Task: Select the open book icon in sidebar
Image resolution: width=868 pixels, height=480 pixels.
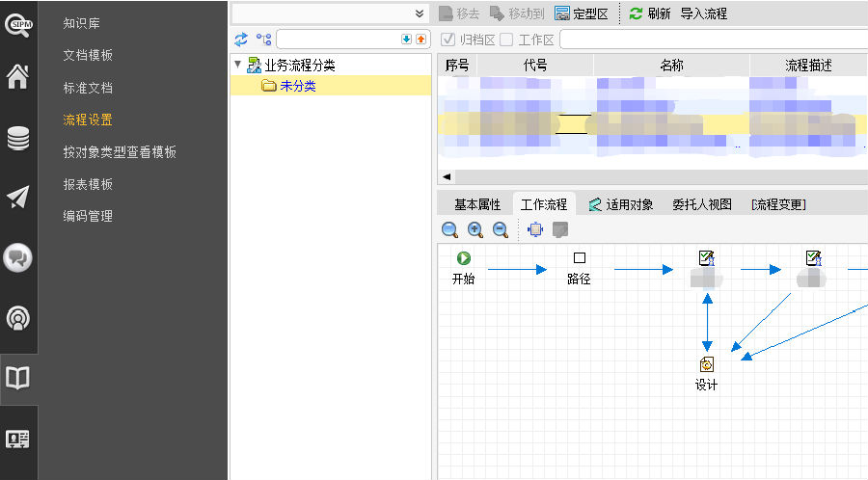Action: click(x=17, y=378)
